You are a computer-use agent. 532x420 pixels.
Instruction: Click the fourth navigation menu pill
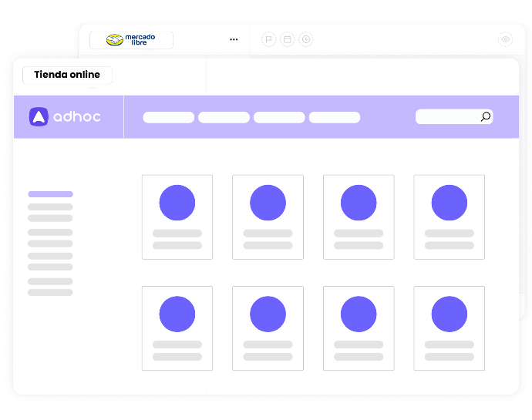pyautogui.click(x=335, y=117)
